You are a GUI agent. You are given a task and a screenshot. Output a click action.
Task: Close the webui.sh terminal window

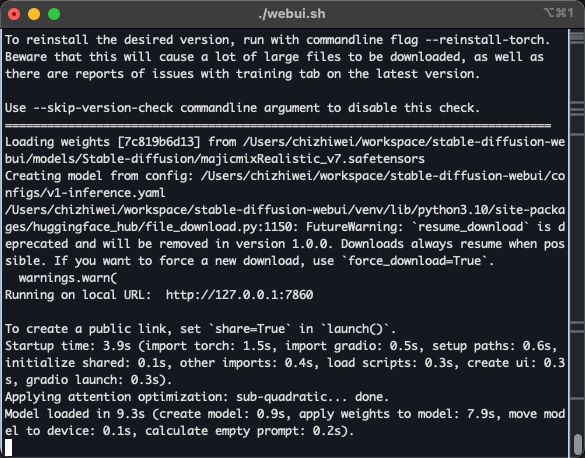click(x=14, y=14)
